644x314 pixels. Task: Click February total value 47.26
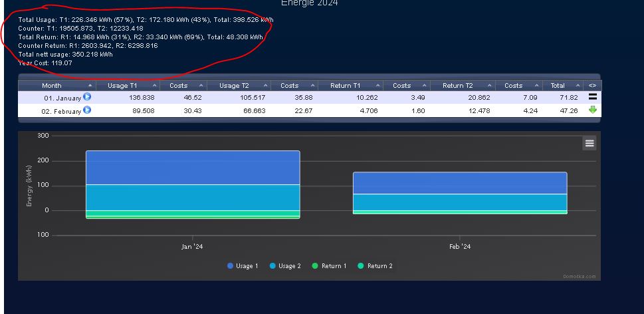pos(569,110)
